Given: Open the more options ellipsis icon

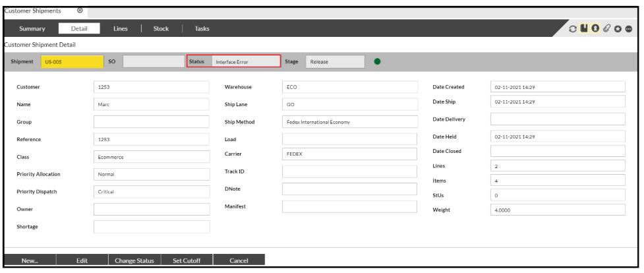Looking at the screenshot, I should point(628,29).
